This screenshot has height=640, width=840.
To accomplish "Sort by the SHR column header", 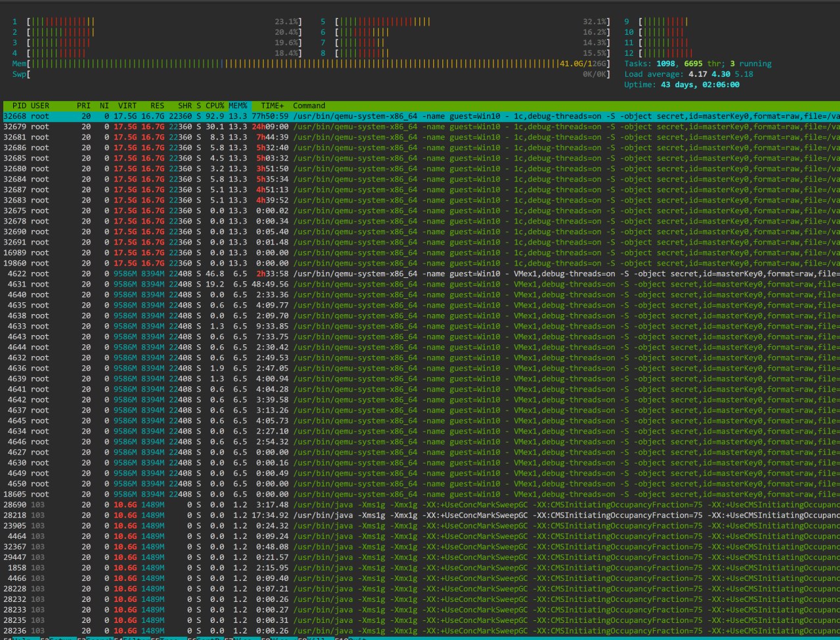I will (x=184, y=106).
